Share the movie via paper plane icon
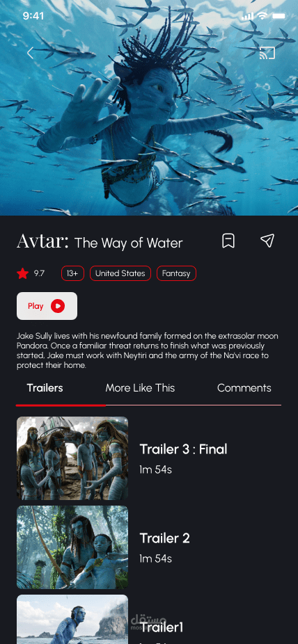The height and width of the screenshot is (644, 298). coord(267,241)
